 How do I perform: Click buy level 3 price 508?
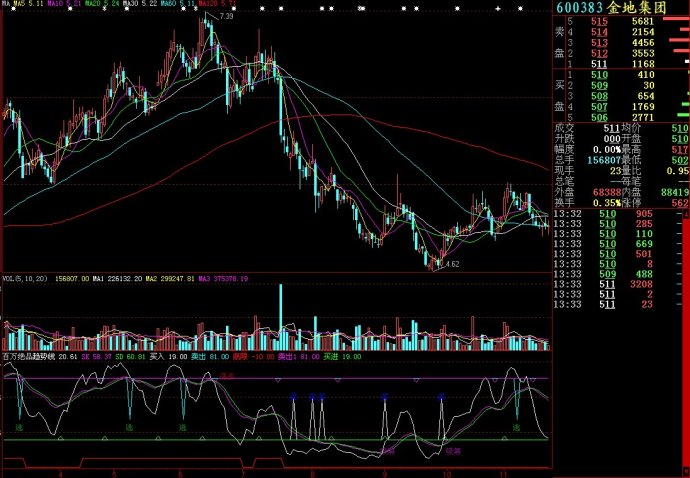coord(599,96)
